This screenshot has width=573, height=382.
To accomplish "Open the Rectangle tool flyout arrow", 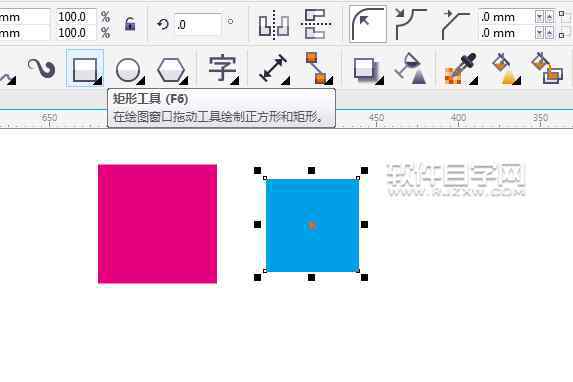I will coord(98,82).
